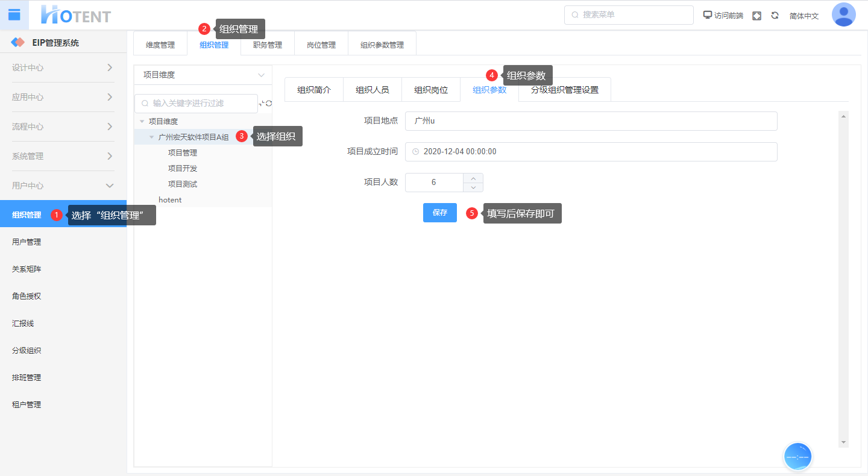Click the scrollbar down arrow in form panel
Image resolution: width=868 pixels, height=476 pixels.
pyautogui.click(x=843, y=442)
